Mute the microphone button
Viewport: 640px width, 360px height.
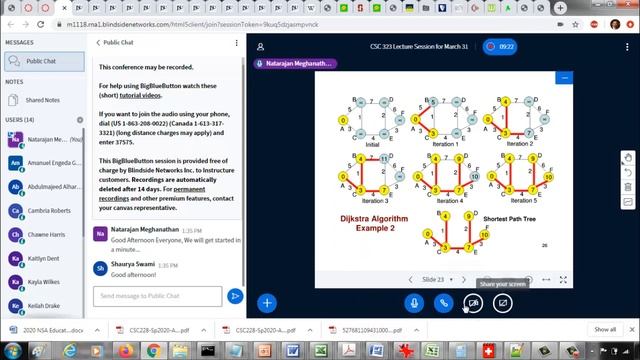(414, 303)
